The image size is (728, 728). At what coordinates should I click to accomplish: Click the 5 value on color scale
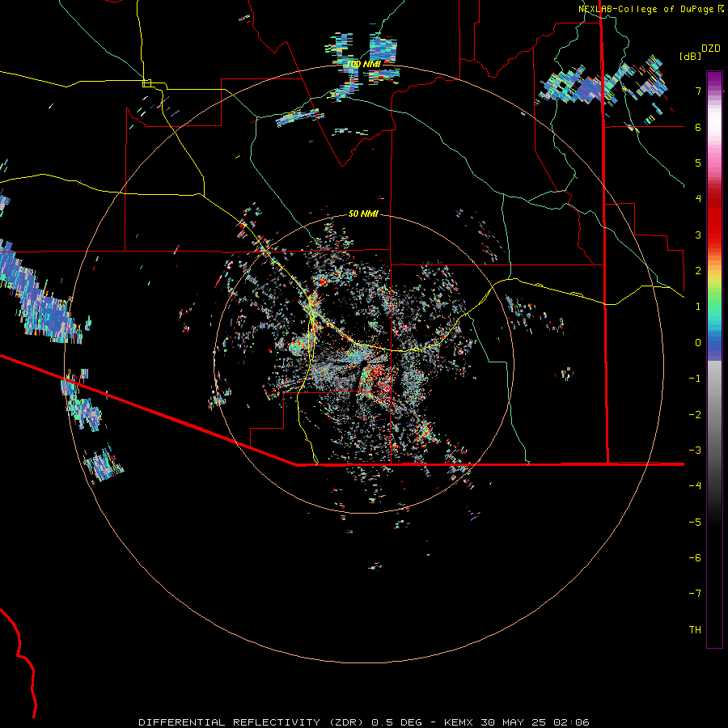[698, 163]
